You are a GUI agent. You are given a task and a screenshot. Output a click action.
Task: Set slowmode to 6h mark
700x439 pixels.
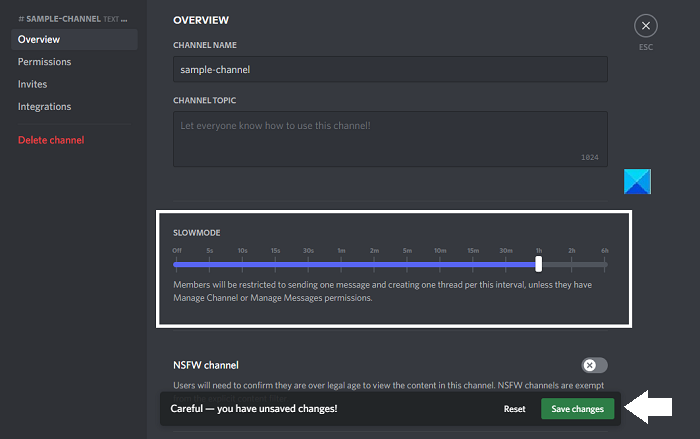point(605,264)
